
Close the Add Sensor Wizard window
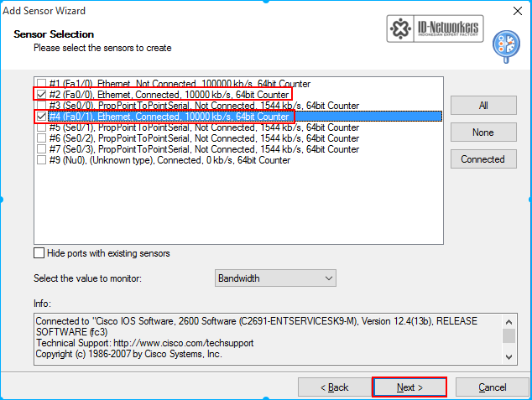point(518,11)
